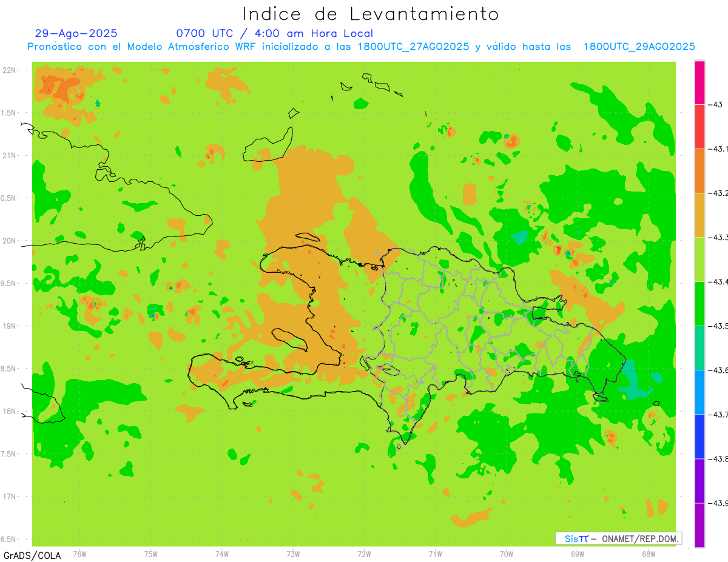Click the "76W" longitude label
This screenshot has width=728, height=562.
(79, 554)
